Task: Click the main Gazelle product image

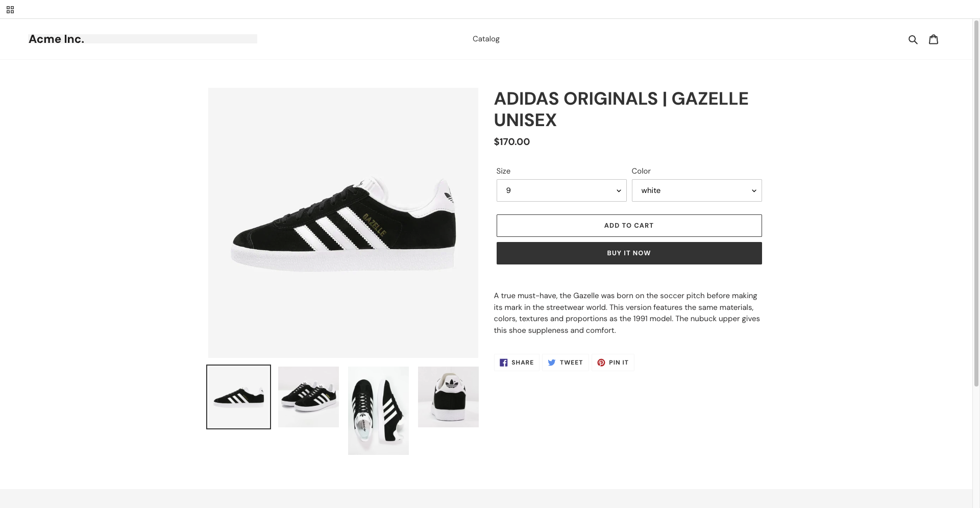Action: point(343,223)
